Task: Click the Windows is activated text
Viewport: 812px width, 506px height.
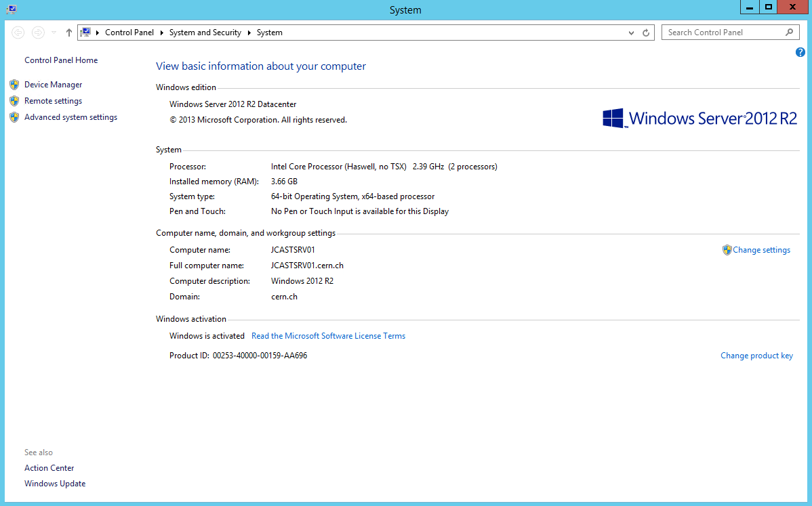Action: point(207,336)
